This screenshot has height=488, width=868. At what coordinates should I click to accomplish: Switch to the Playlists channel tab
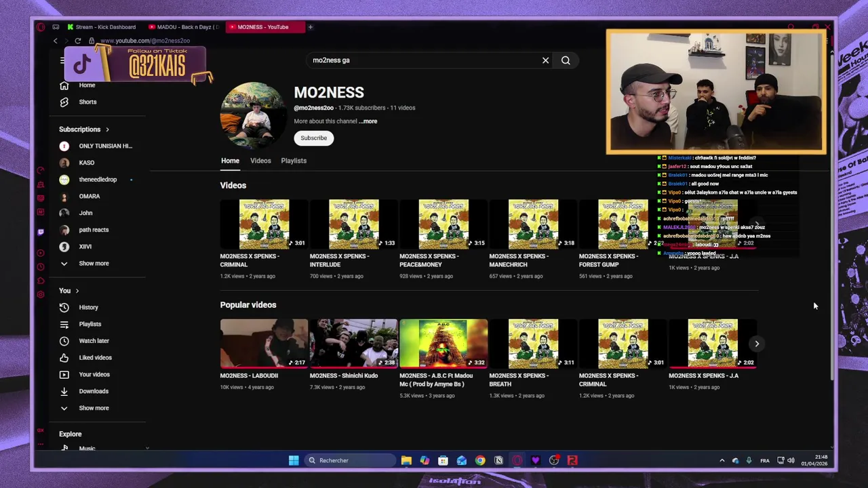294,161
